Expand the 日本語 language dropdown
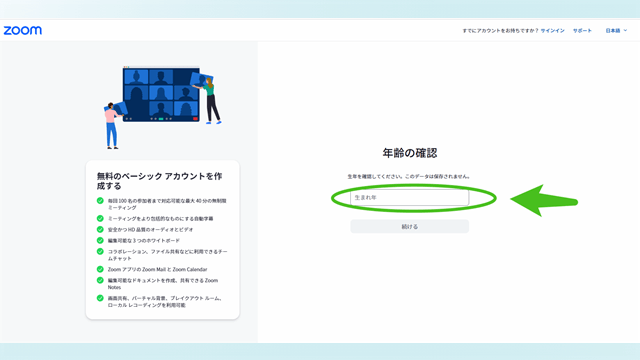640x360 pixels. pyautogui.click(x=616, y=31)
